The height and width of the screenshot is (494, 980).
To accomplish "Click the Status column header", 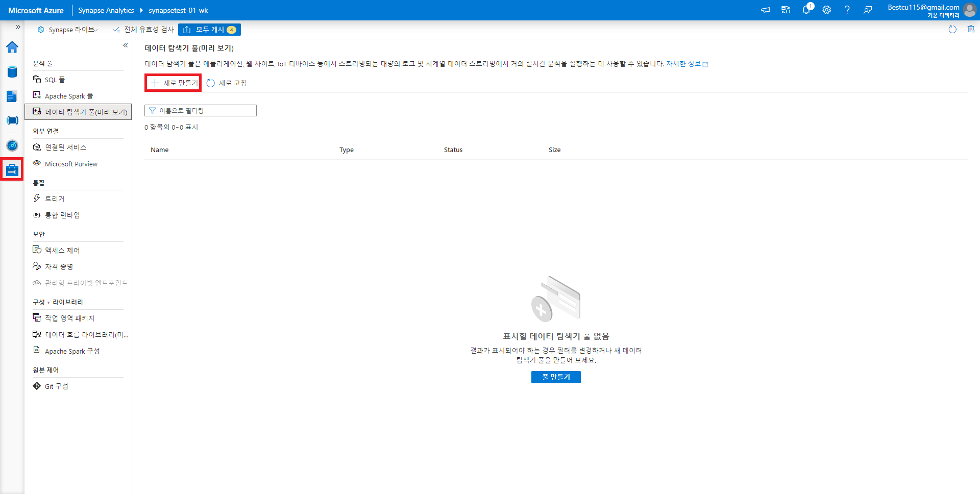I will coord(453,150).
